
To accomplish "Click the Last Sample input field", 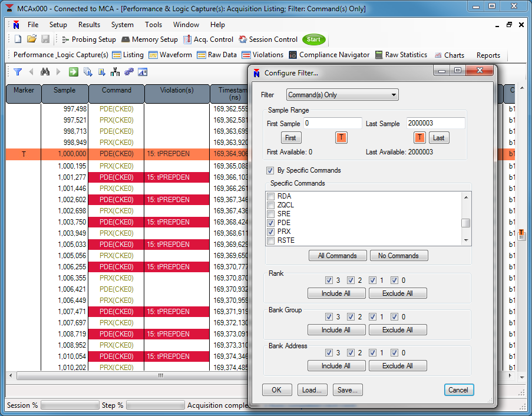I will coord(435,124).
